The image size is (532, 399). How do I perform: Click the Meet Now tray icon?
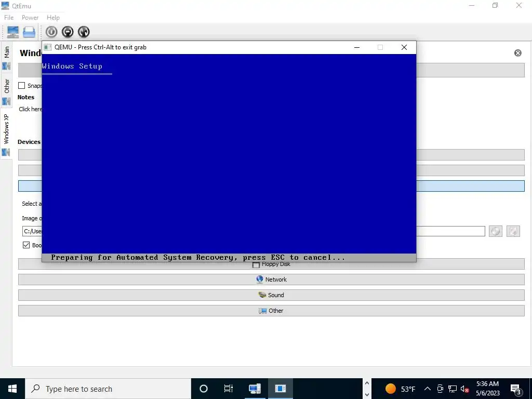(x=440, y=389)
